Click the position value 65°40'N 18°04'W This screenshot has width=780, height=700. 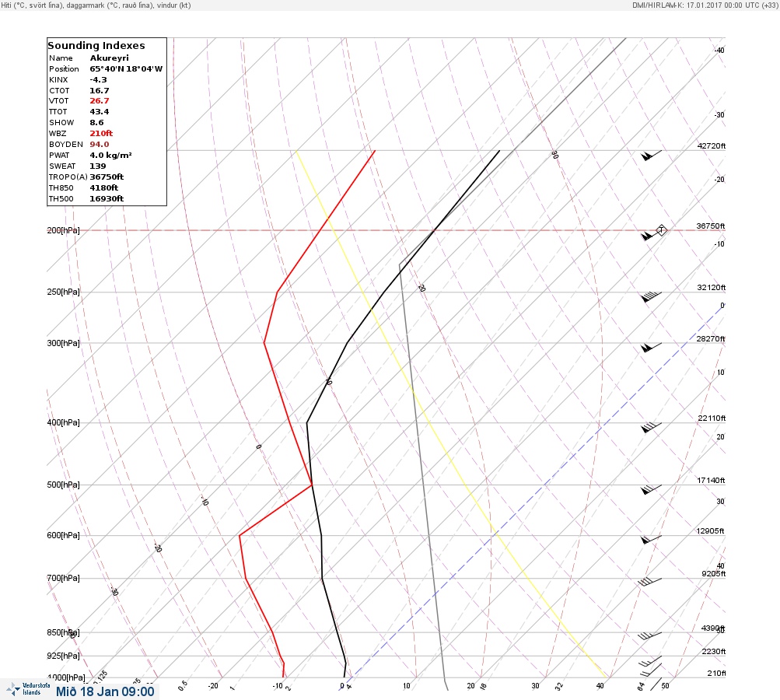[126, 68]
